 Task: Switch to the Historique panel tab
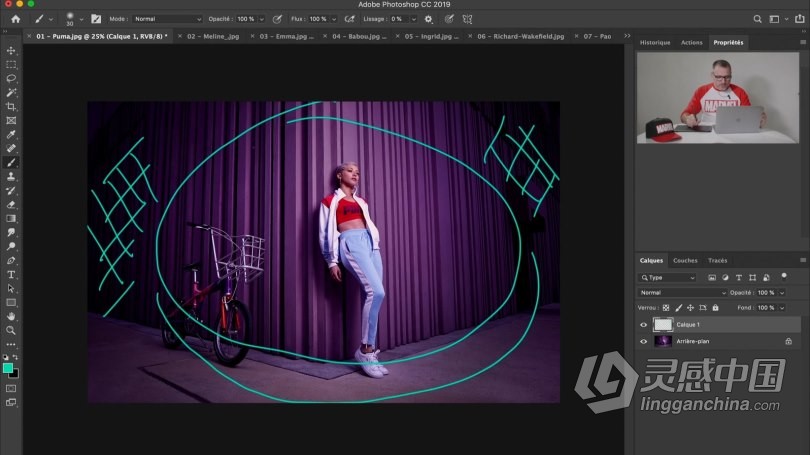pos(655,42)
